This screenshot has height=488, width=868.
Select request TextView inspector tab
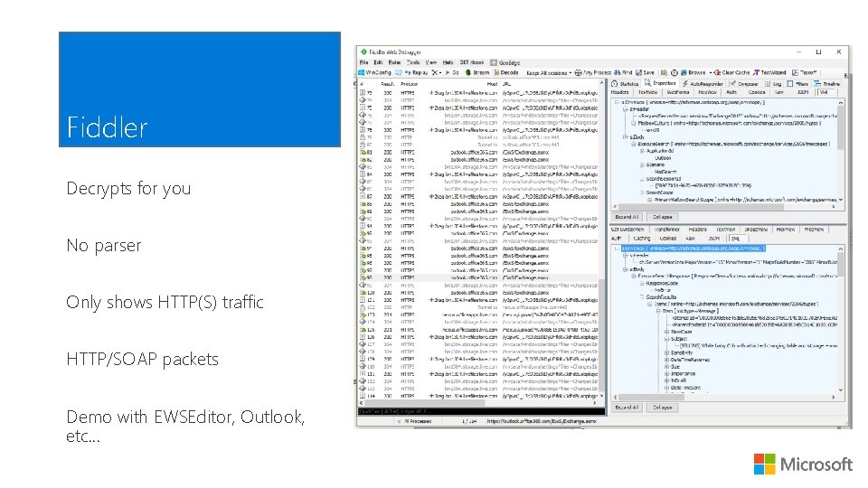[x=647, y=92]
